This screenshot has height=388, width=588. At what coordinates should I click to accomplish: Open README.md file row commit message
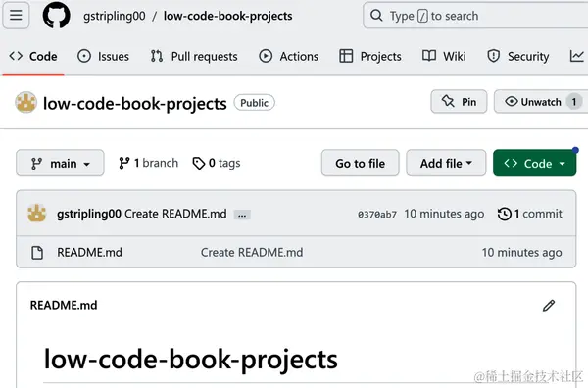click(252, 252)
